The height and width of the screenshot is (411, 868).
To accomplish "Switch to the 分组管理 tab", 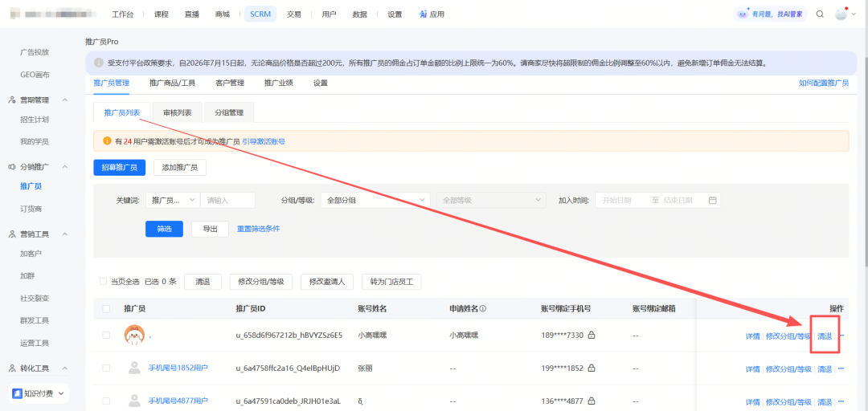I will click(229, 112).
